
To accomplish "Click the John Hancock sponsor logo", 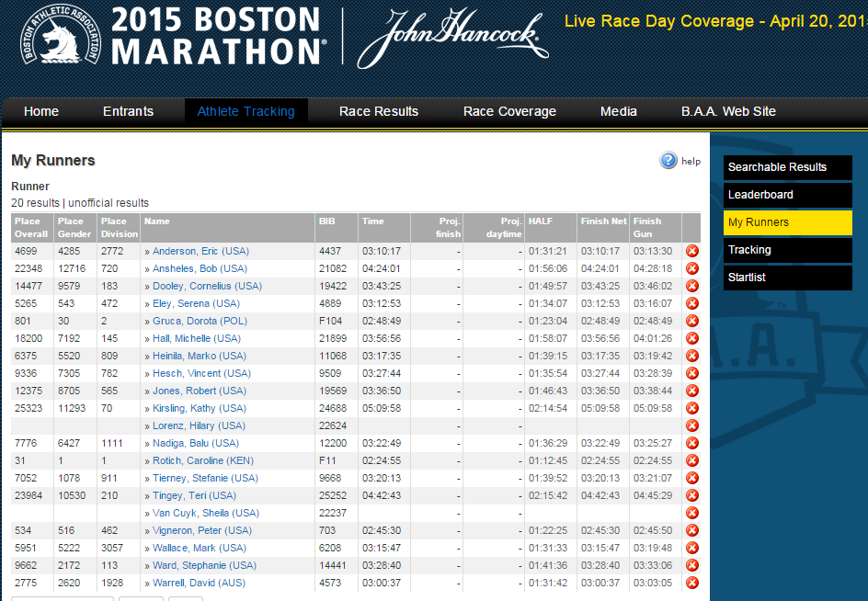I will [452, 38].
